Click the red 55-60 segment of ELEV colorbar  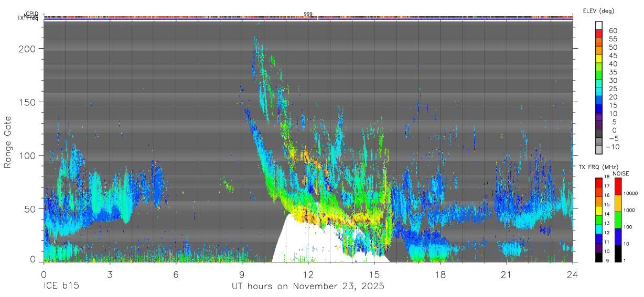point(599,34)
